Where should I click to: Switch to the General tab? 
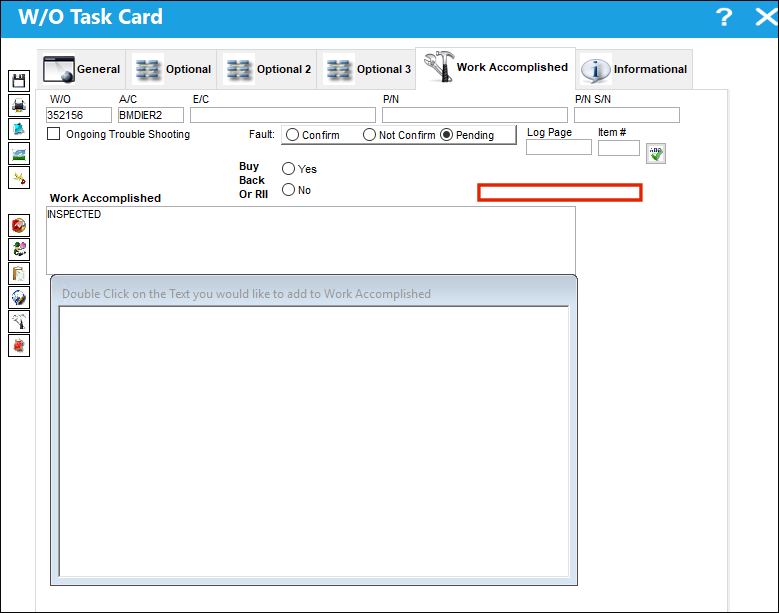point(82,69)
